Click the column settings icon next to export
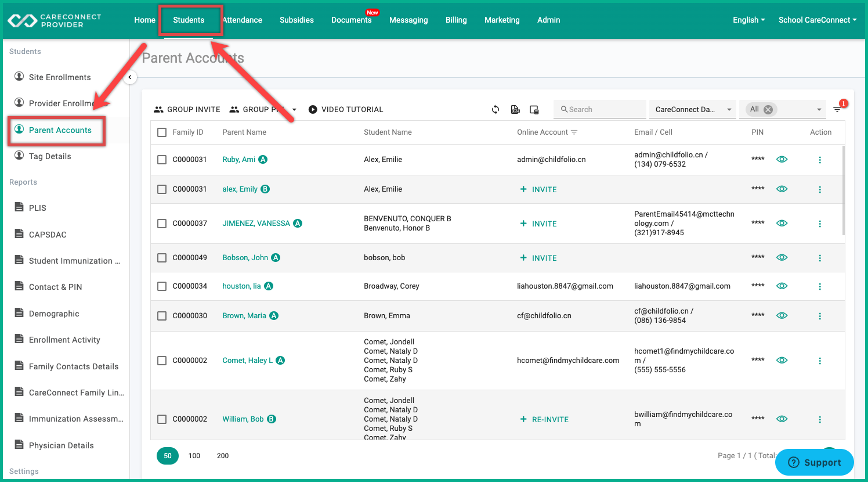This screenshot has width=868, height=482. point(534,109)
